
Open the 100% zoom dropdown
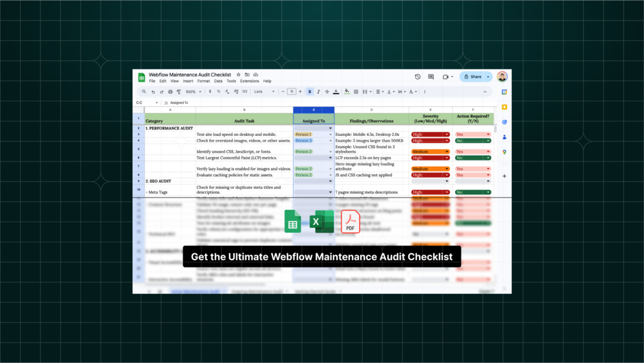pyautogui.click(x=193, y=92)
